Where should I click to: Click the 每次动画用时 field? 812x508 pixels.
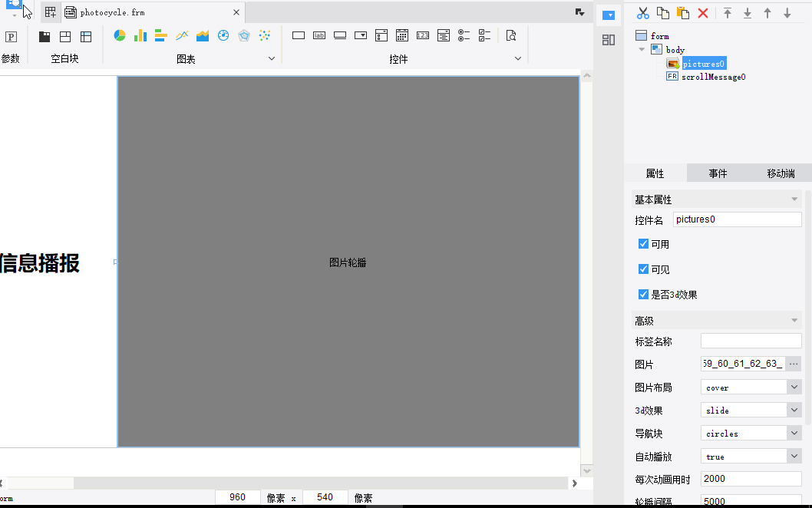(751, 479)
